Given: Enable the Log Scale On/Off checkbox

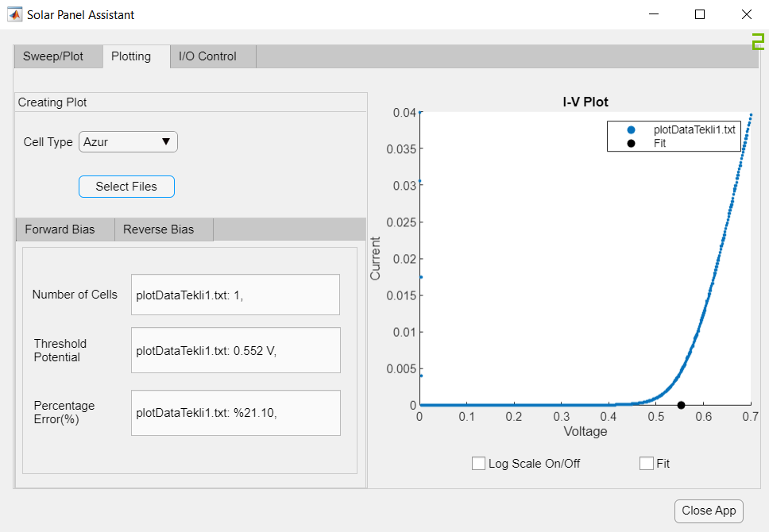Looking at the screenshot, I should point(478,464).
